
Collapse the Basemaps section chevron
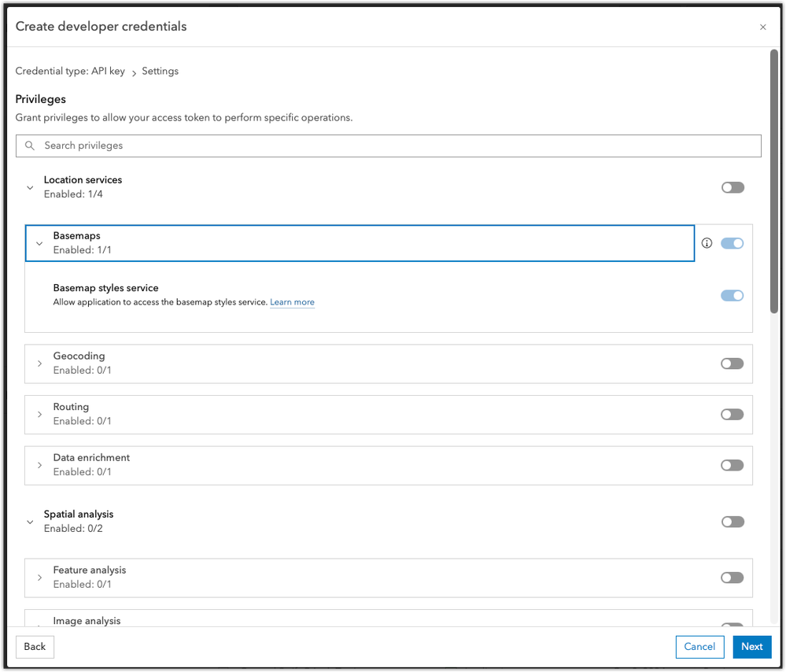tap(39, 243)
